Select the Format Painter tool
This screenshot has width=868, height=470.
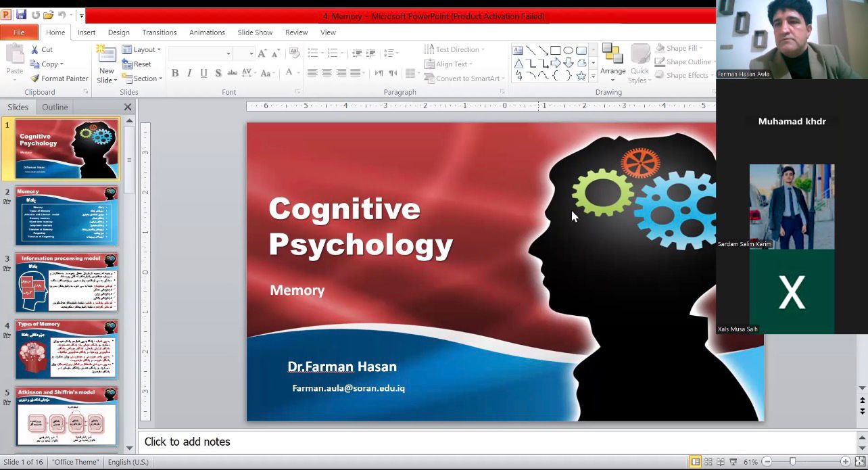(59, 78)
